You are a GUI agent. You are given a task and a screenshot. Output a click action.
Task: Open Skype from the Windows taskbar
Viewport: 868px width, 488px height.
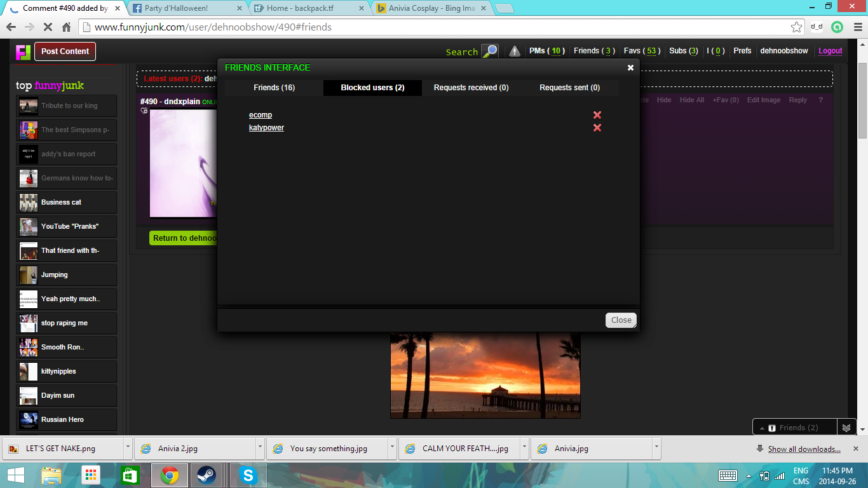click(x=248, y=475)
